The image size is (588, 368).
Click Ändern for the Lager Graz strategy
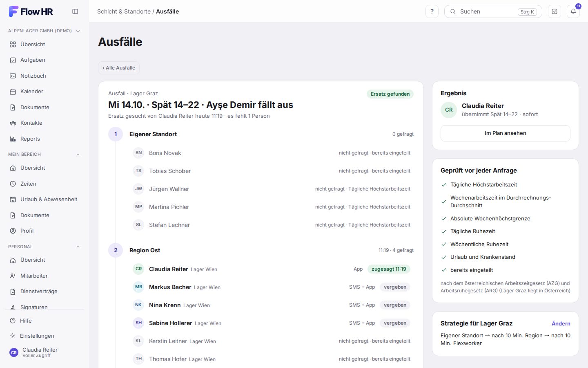[561, 323]
